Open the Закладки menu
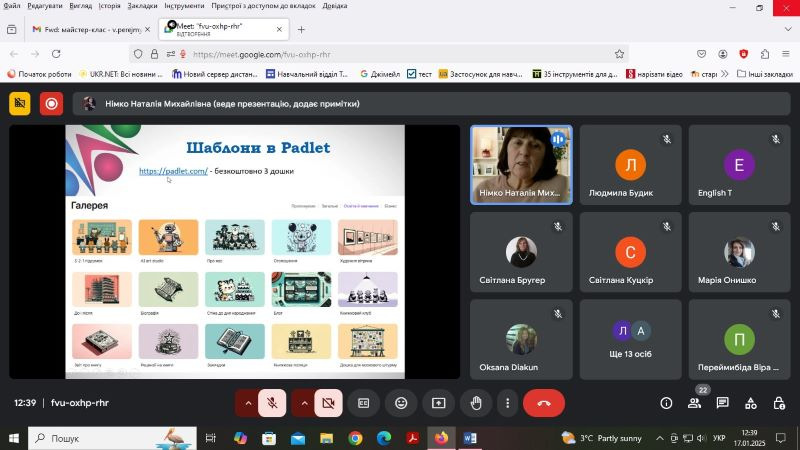The image size is (800, 450). (x=142, y=6)
